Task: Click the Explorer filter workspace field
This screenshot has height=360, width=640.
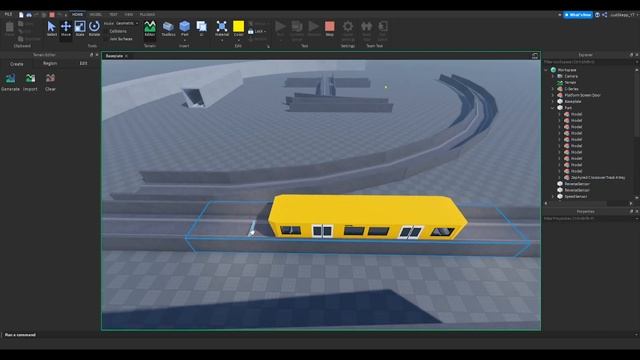Action: [x=588, y=62]
